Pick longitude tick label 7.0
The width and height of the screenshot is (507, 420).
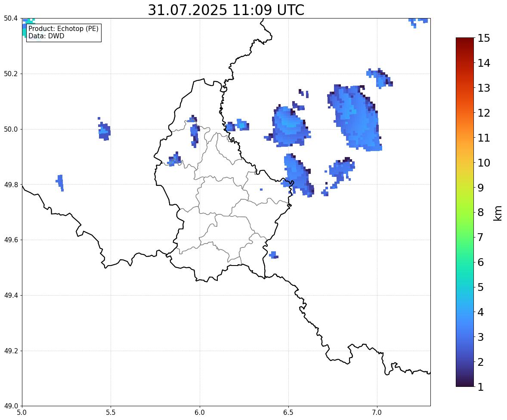[x=377, y=413]
